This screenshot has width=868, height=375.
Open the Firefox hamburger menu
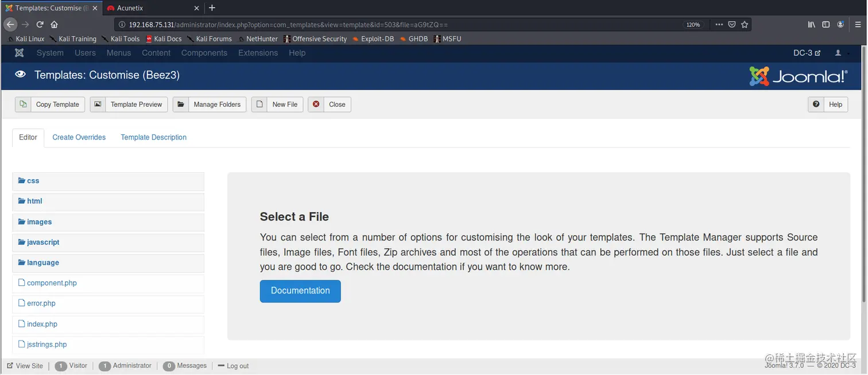[857, 25]
